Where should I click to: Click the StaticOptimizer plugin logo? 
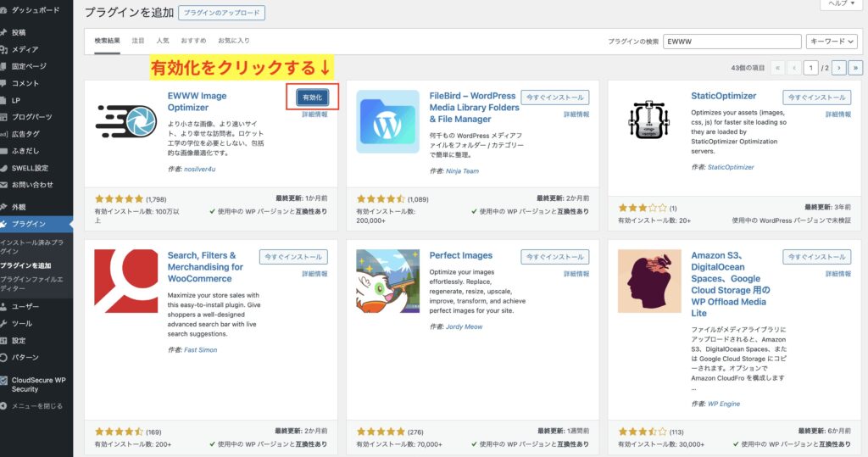(x=649, y=122)
